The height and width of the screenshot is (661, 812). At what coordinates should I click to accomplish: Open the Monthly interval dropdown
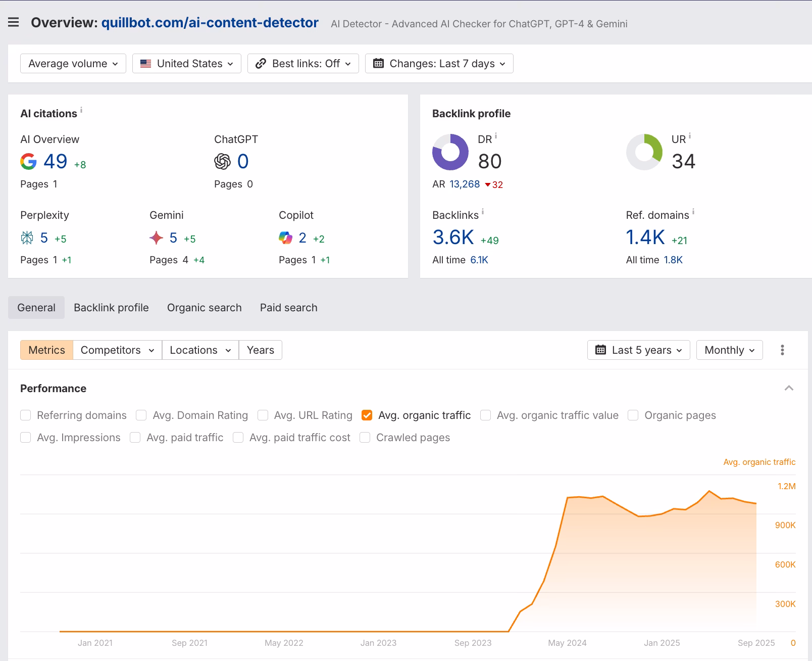click(x=730, y=350)
